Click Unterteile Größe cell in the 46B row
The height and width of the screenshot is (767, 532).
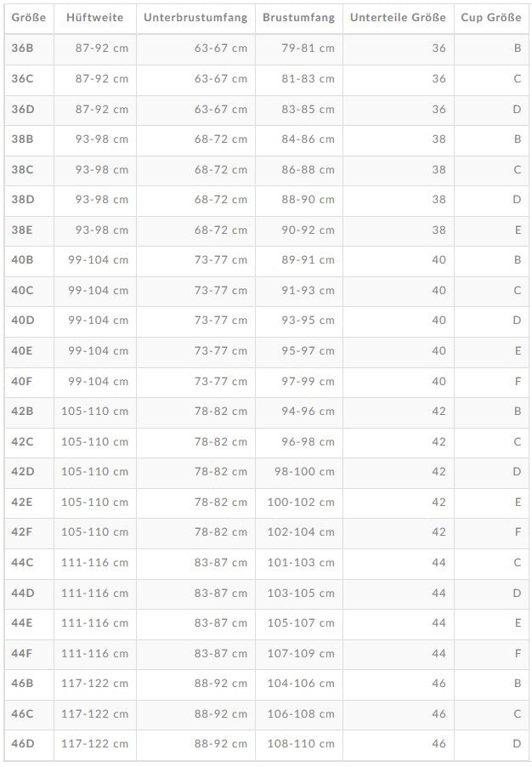click(439, 684)
